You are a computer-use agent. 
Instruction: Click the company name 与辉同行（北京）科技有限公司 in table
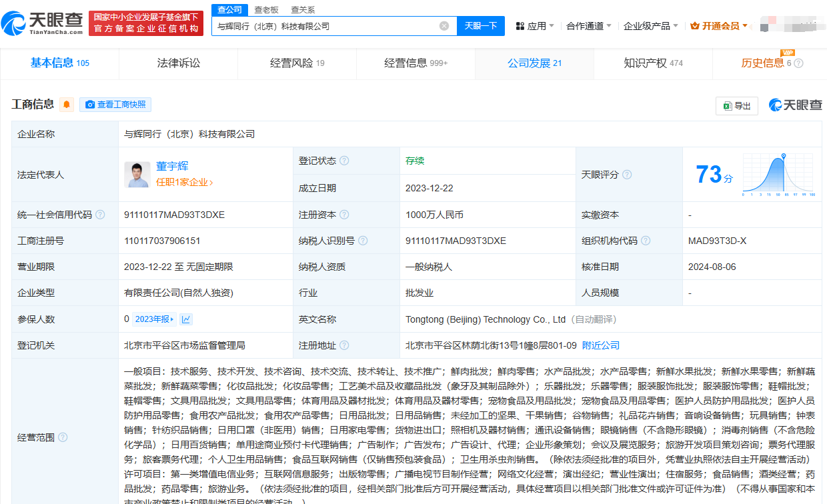point(189,134)
